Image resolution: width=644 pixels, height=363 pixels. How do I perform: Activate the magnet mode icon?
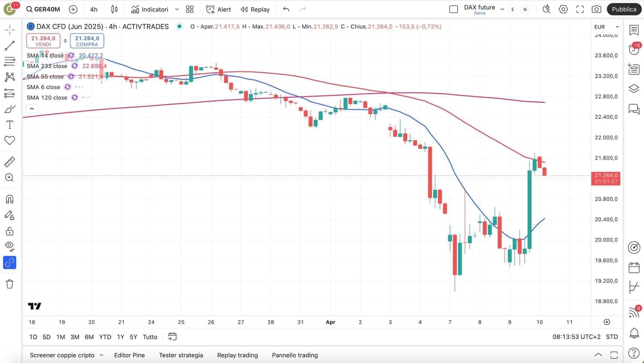tap(9, 199)
